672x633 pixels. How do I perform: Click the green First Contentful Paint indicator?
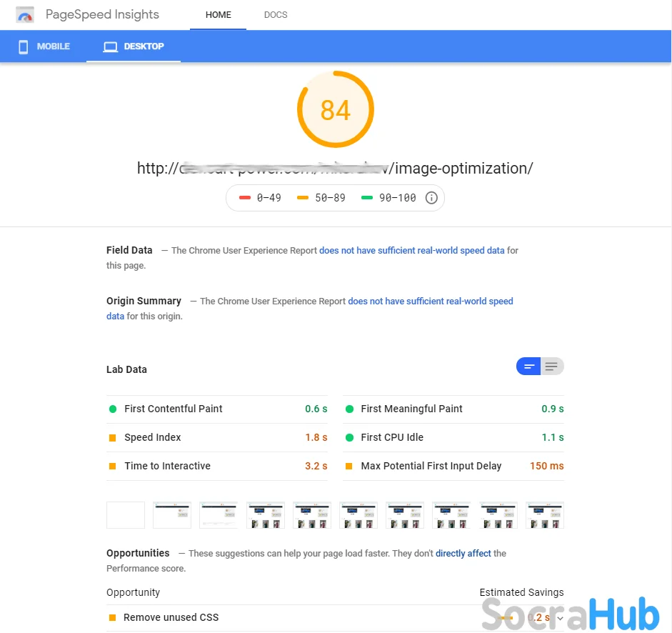coord(113,409)
